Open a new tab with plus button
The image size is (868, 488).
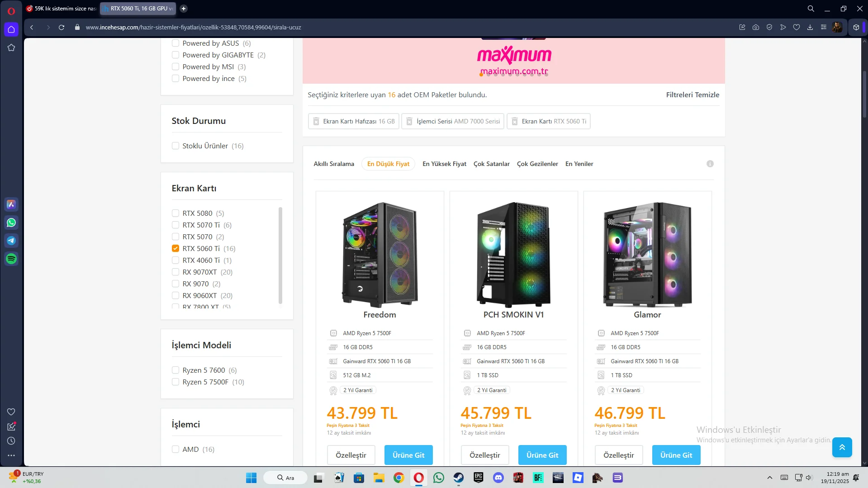pyautogui.click(x=184, y=9)
